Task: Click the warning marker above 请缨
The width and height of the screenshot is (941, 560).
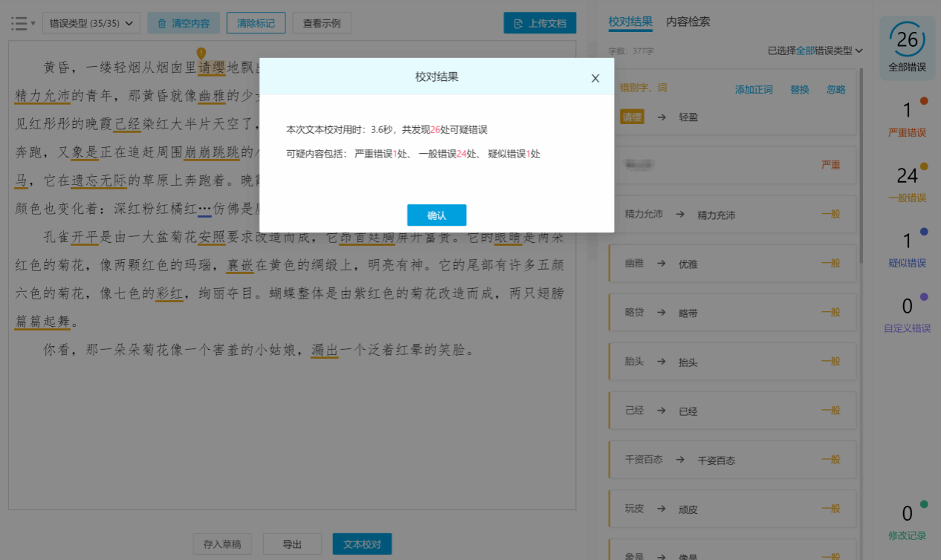Action: [x=201, y=53]
